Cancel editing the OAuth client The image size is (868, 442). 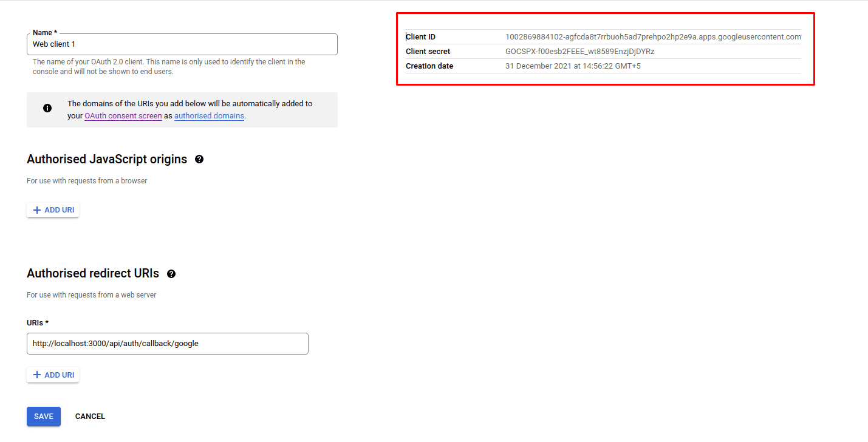(x=90, y=416)
